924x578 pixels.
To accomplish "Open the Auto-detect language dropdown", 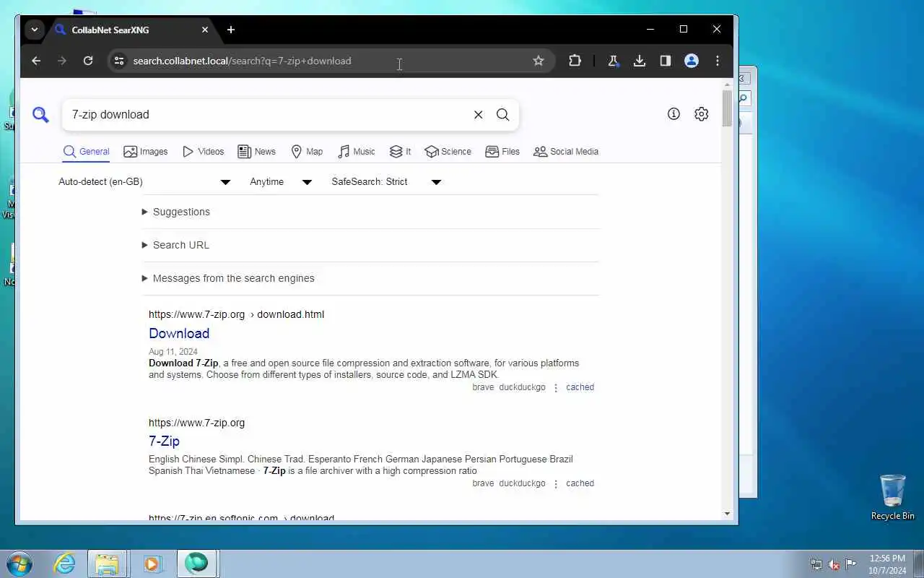I will [144, 181].
